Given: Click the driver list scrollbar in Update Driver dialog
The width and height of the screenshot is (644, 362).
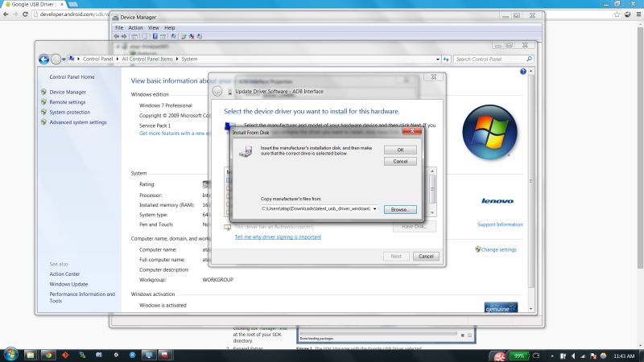Looking at the screenshot, I should (x=432, y=189).
